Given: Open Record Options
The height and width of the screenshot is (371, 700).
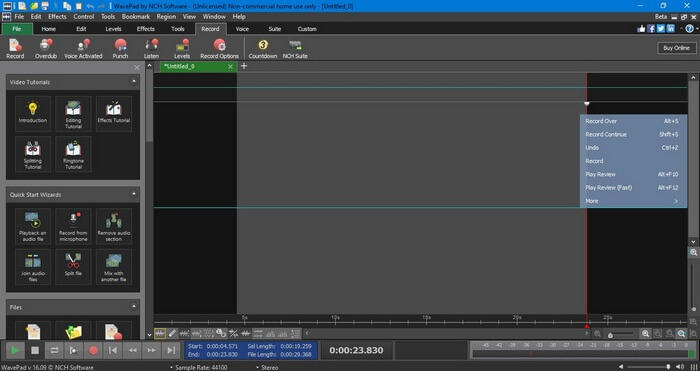Looking at the screenshot, I should (x=219, y=49).
